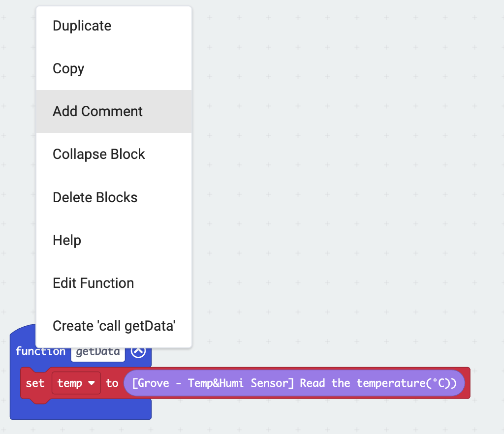The height and width of the screenshot is (434, 504).
Task: Click the Add Comment menu entry
Action: tap(97, 111)
